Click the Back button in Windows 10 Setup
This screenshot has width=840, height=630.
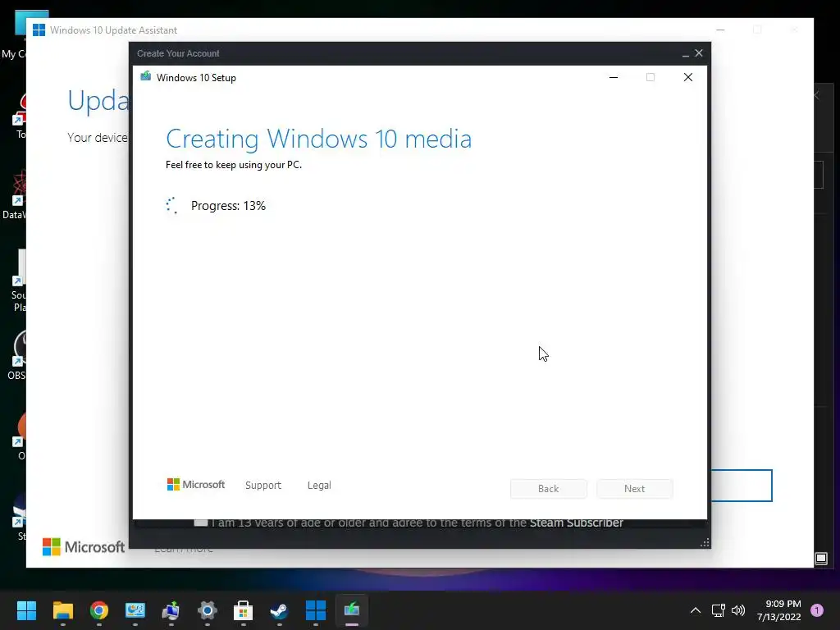coord(548,489)
